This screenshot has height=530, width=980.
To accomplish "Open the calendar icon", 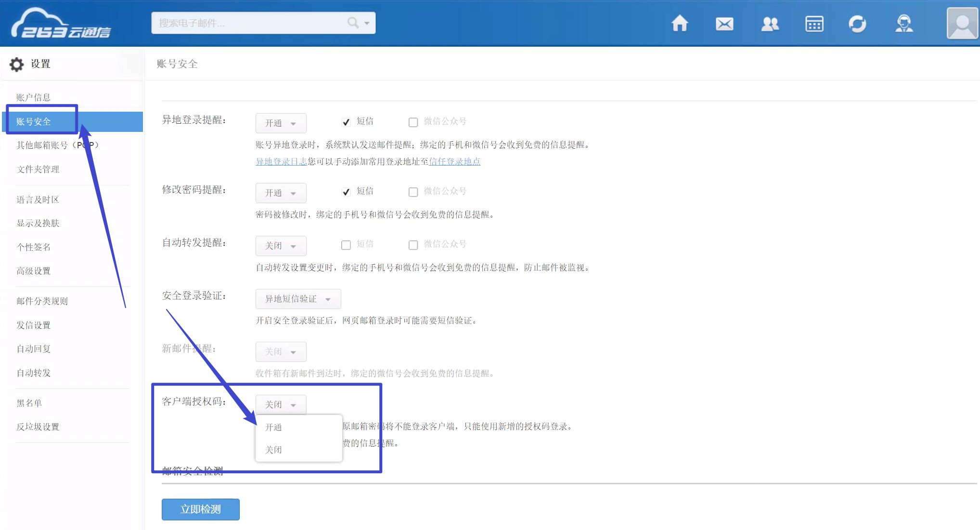I will pyautogui.click(x=814, y=24).
